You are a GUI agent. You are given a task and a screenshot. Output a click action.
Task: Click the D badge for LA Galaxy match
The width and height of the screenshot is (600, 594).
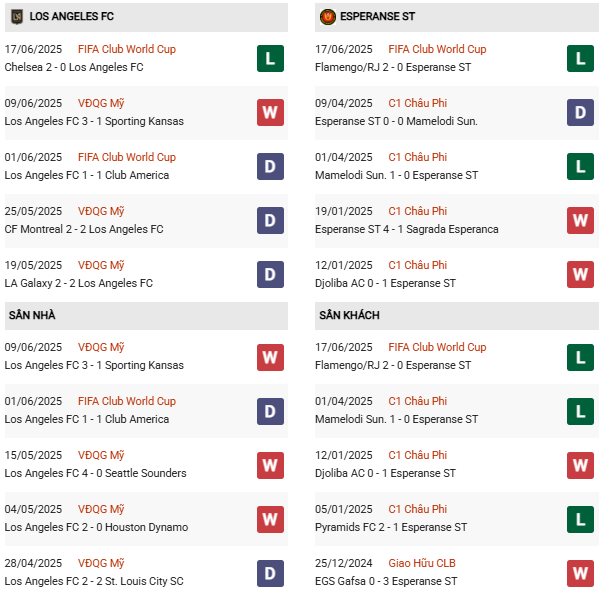point(270,274)
